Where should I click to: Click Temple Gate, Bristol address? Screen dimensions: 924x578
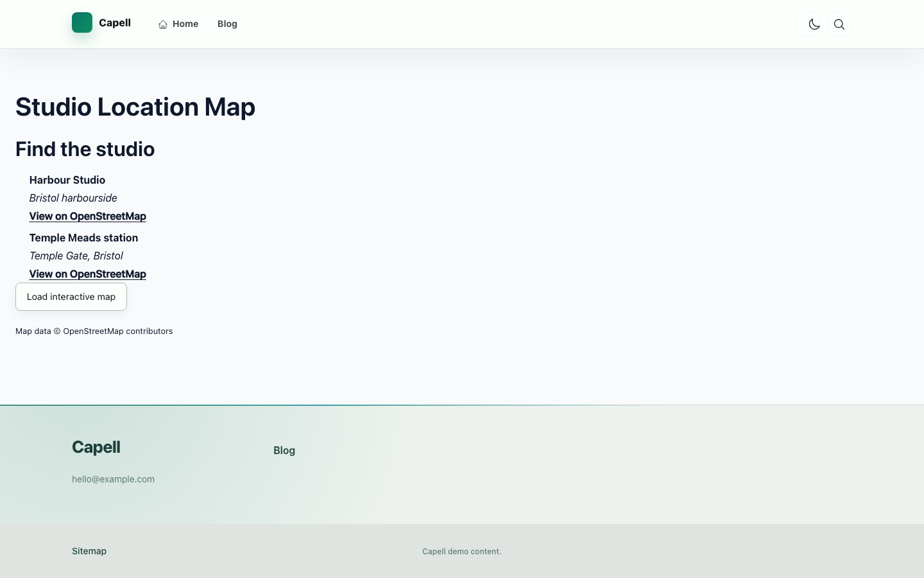pyautogui.click(x=76, y=256)
